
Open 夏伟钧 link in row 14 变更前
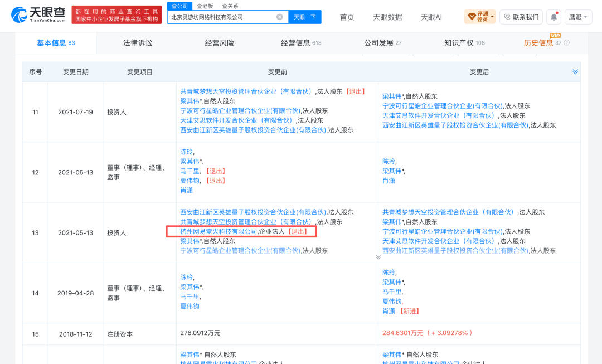pyautogui.click(x=190, y=307)
